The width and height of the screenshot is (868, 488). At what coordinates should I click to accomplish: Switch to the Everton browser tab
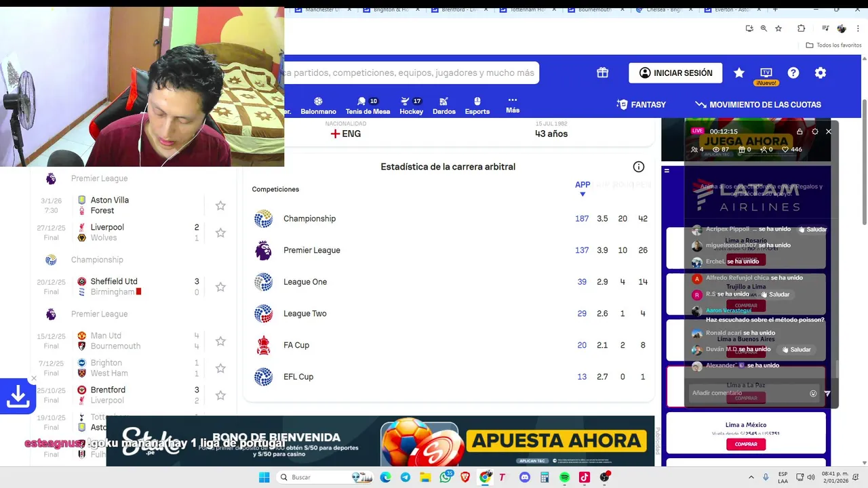click(x=731, y=9)
